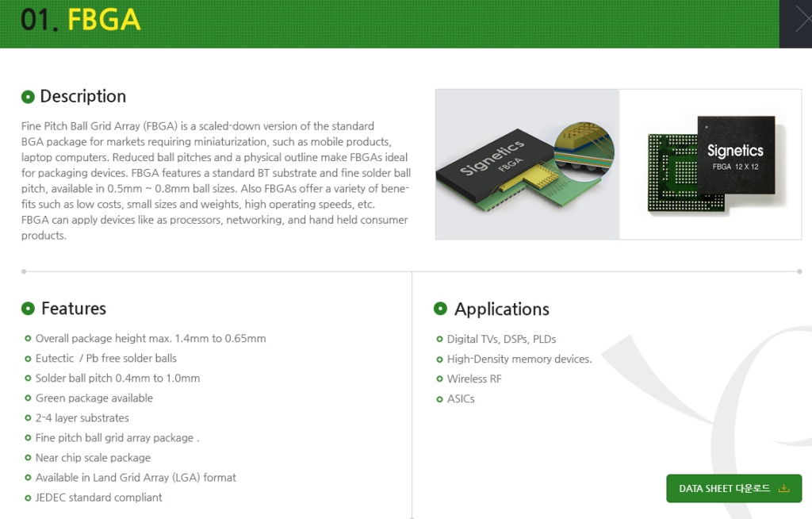Click the Solder ball pitch feature item
The width and height of the screenshot is (812, 519).
[x=117, y=379]
